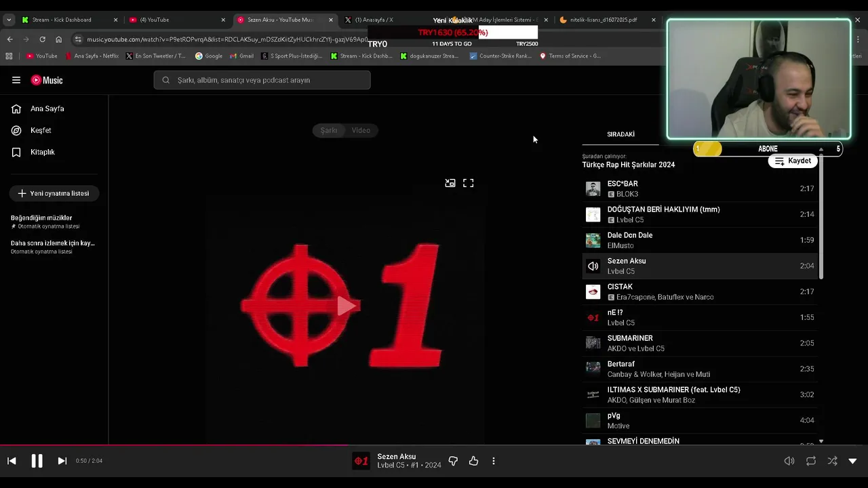Click the volume icon in the player bar

tap(789, 461)
